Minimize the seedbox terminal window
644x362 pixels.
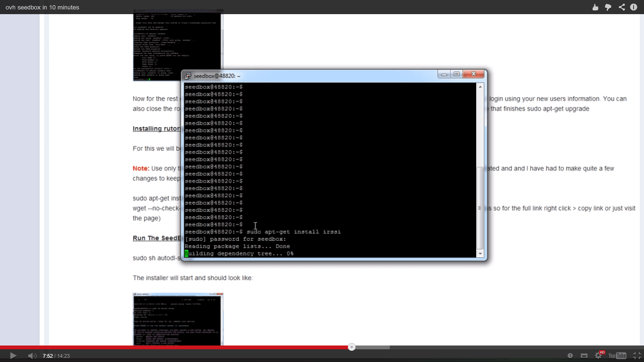(x=444, y=74)
